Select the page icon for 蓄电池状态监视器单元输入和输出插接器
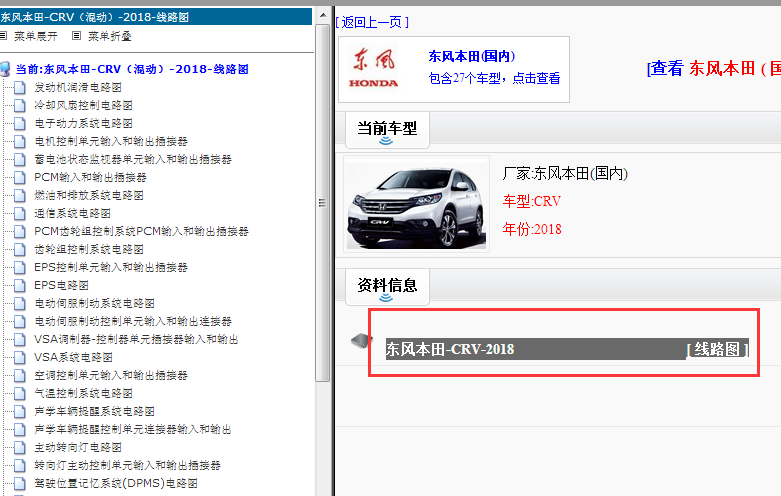Image resolution: width=781 pixels, height=496 pixels. pyautogui.click(x=20, y=159)
